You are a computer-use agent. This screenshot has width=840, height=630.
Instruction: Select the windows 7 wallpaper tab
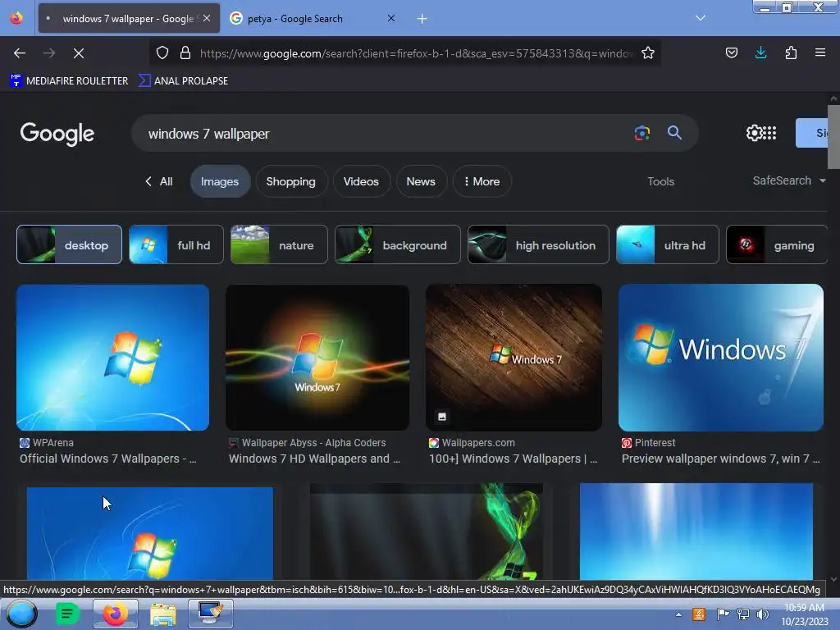128,19
